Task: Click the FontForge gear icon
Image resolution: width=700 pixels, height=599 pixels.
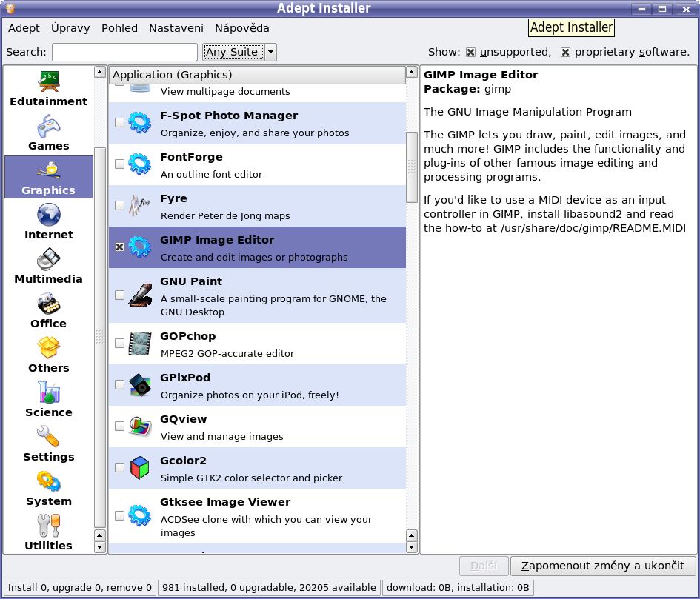Action: (140, 164)
